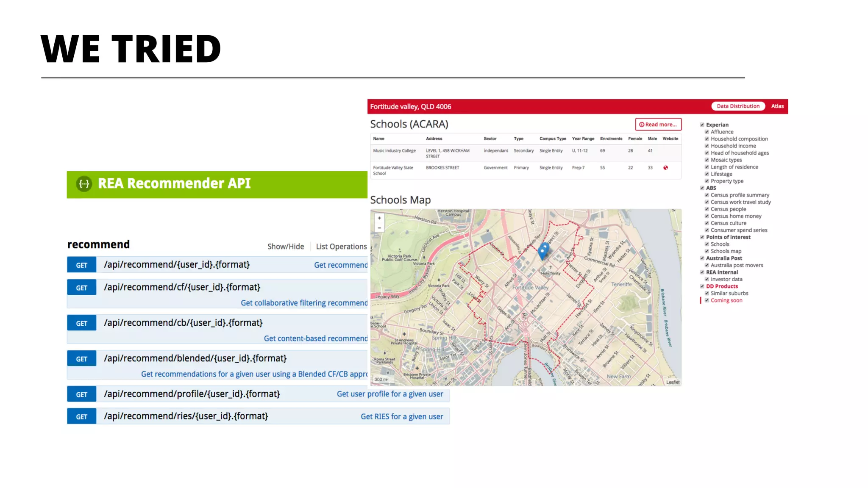
Task: Click the Read more button
Action: click(658, 125)
